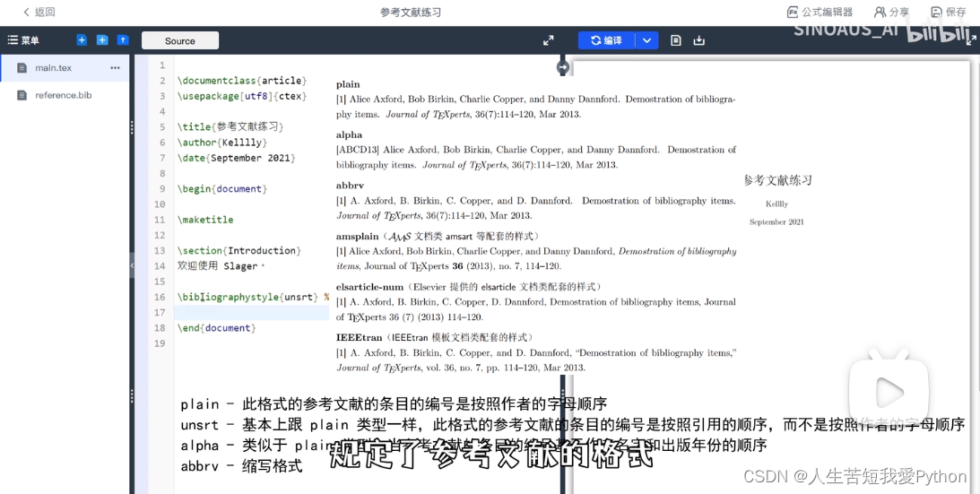Create a new folder with second plus icon

(102, 40)
